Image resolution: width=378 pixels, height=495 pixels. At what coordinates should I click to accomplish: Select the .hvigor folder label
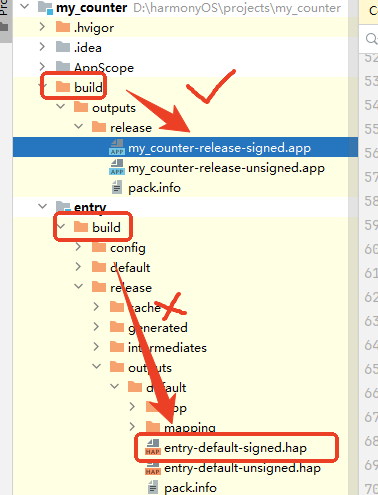tap(94, 28)
